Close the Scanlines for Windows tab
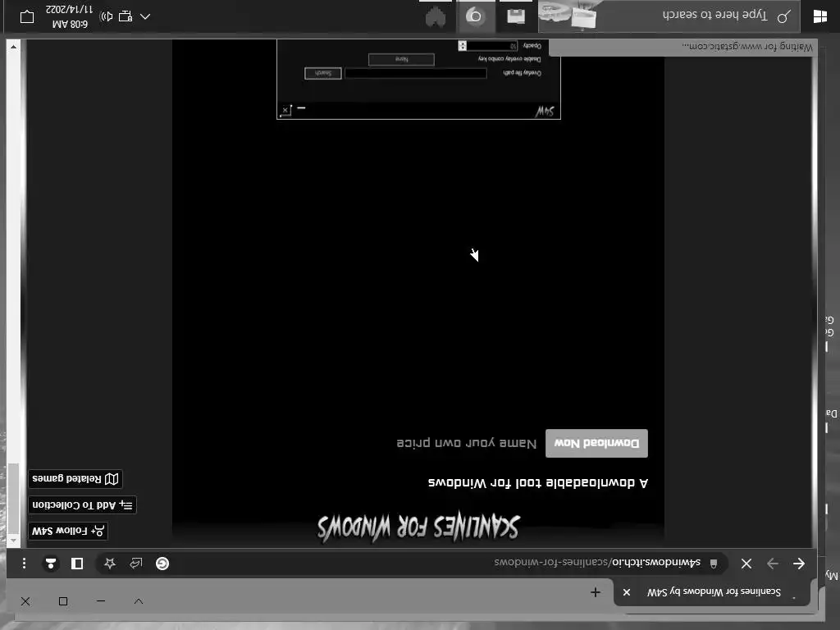Viewport: 840px width, 630px height. (626, 592)
